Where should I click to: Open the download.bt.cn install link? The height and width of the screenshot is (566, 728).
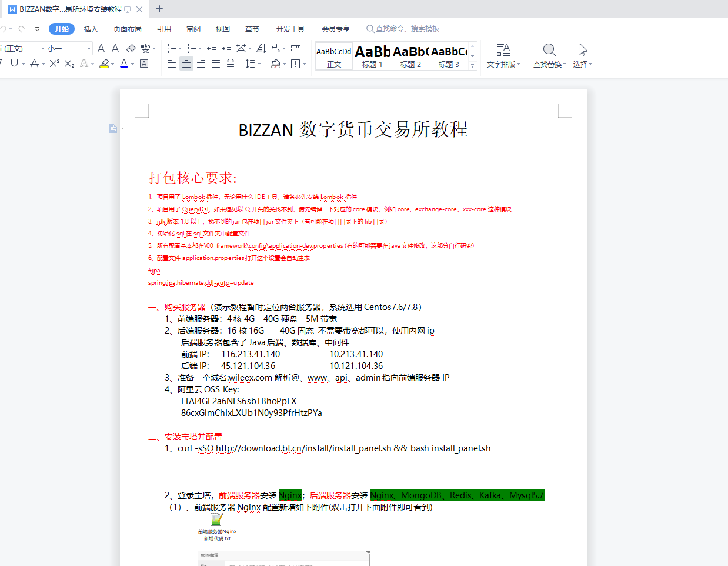(x=303, y=448)
